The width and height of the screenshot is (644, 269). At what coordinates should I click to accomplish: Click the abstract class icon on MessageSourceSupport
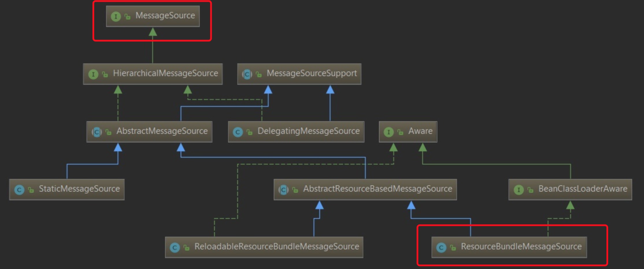[247, 74]
